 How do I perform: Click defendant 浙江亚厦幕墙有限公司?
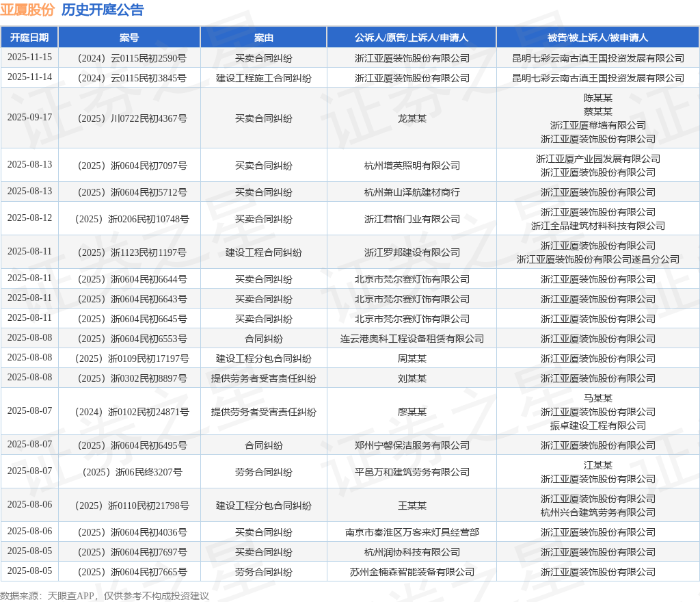(x=597, y=125)
